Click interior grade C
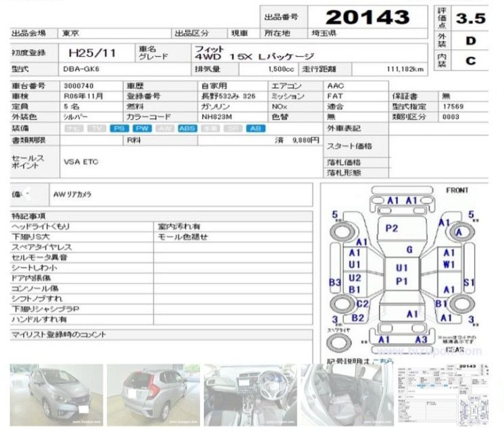The image size is (504, 433). point(471,61)
